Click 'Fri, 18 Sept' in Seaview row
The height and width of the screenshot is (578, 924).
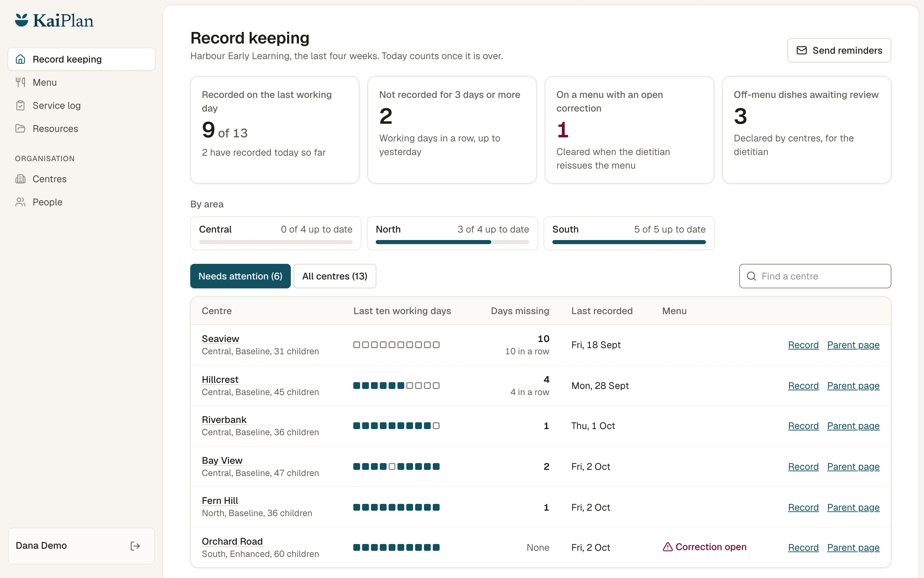click(x=596, y=345)
